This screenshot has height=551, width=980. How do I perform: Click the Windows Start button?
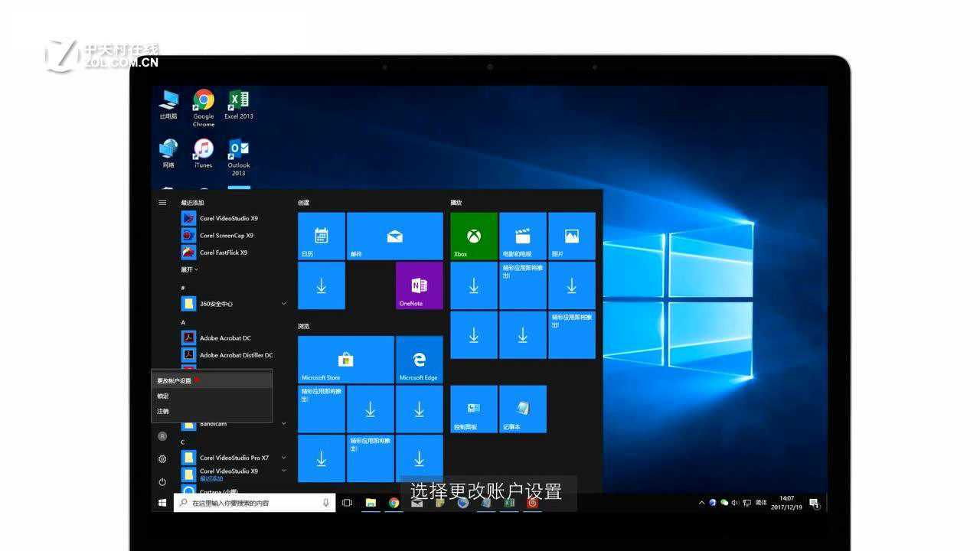162,503
